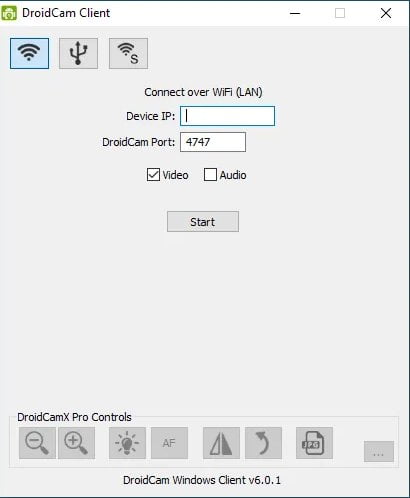Screen dimensions: 410x498
Task: Save a snapshot with the JPG icon
Action: click(314, 443)
